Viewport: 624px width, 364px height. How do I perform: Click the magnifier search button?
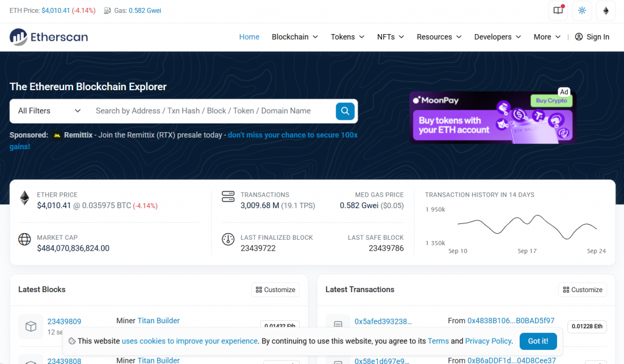tap(345, 111)
